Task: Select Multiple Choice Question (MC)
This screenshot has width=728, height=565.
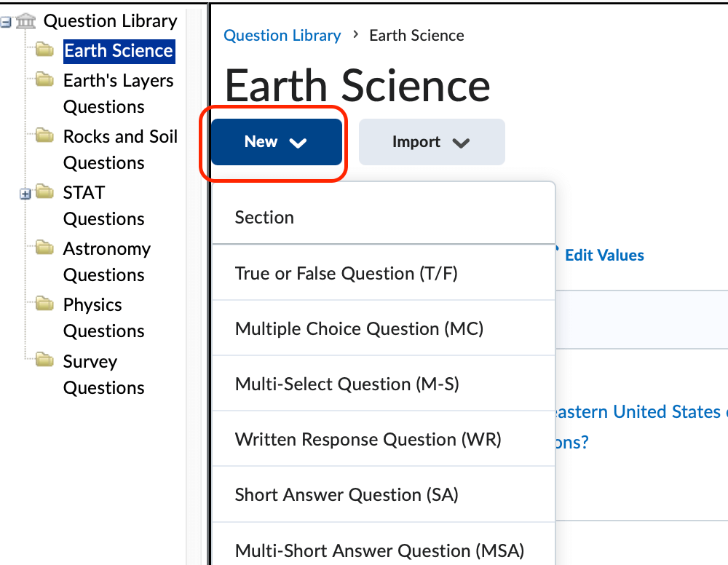Action: 359,328
